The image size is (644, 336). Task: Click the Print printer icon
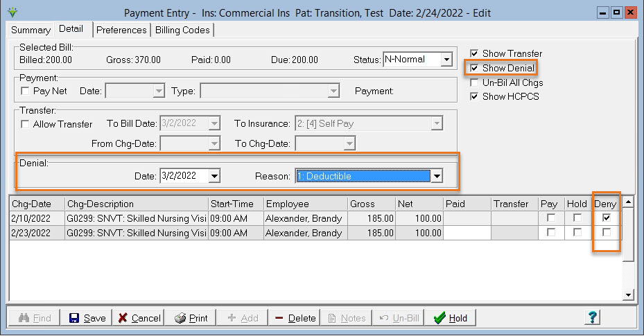point(180,318)
